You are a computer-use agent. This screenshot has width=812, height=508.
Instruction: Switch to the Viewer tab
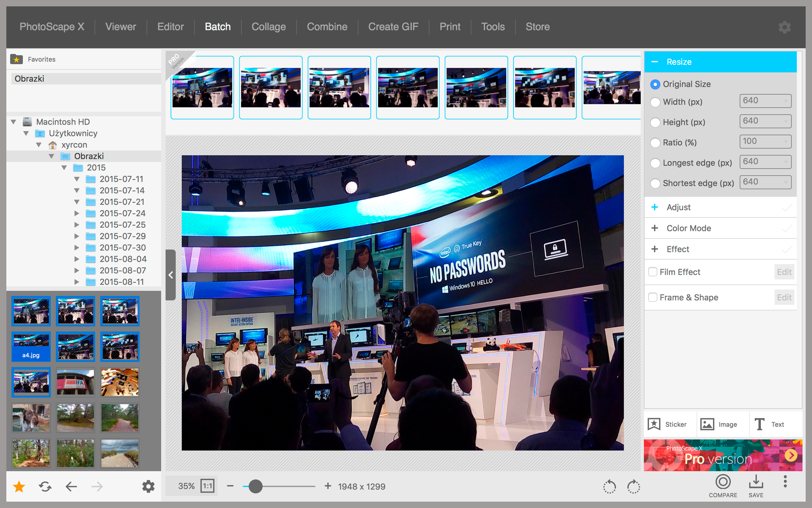pos(121,27)
